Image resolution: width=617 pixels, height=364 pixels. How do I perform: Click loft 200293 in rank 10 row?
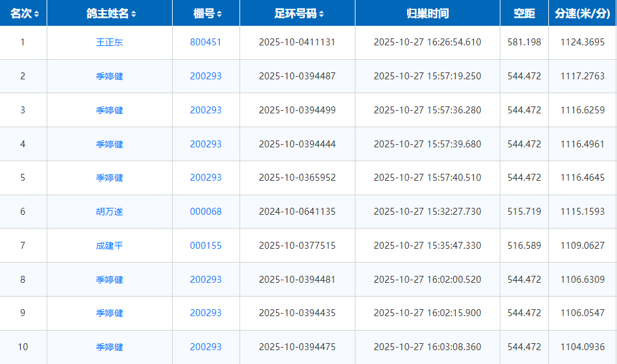205,347
